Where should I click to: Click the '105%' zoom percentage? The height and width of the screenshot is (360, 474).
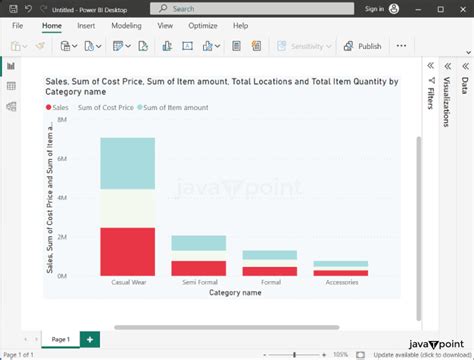coord(341,355)
